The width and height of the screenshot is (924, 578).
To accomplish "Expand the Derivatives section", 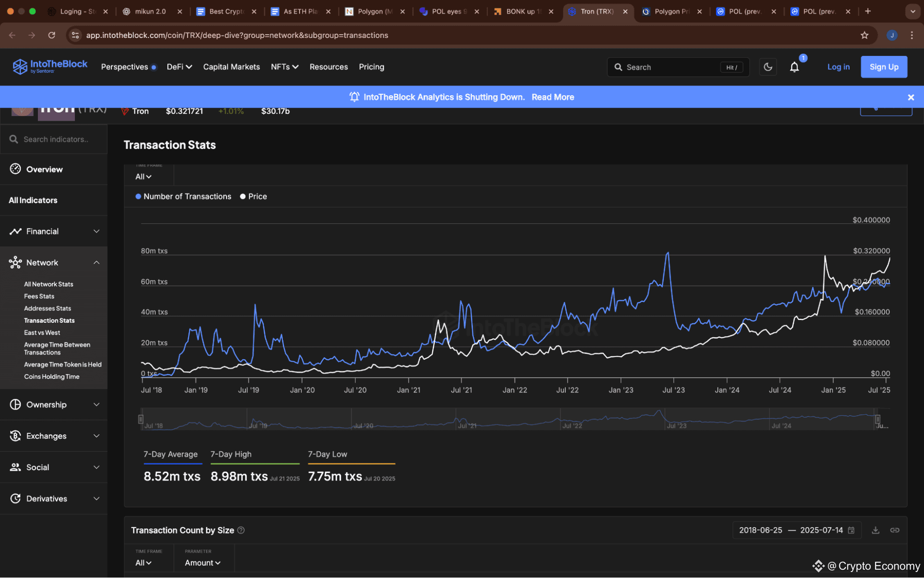I will pyautogui.click(x=54, y=498).
